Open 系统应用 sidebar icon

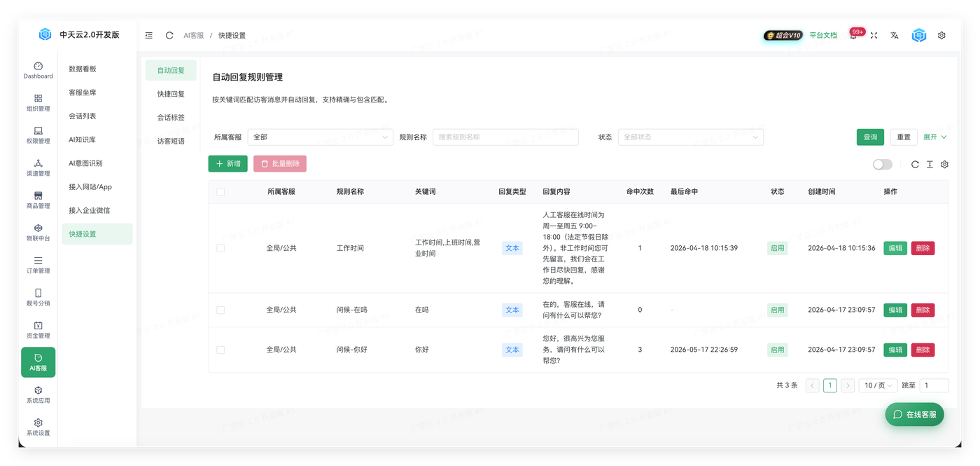[38, 395]
